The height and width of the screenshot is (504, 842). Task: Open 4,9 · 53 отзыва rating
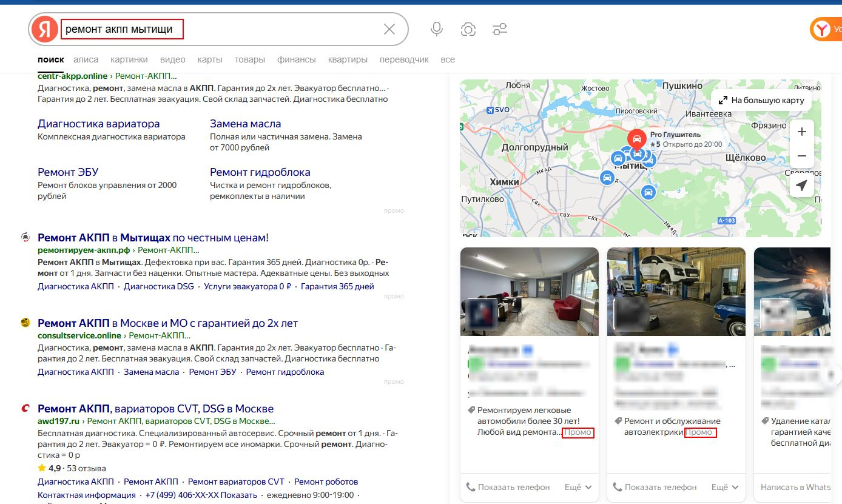[72, 468]
